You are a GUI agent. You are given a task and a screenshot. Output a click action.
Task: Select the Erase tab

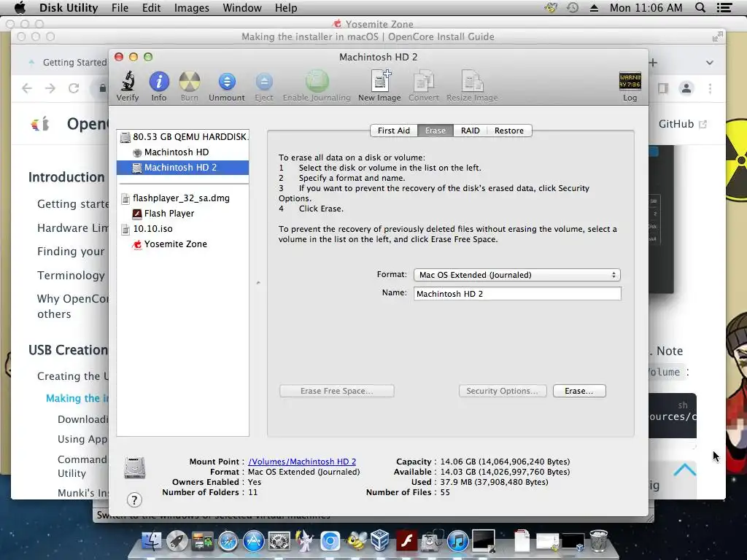pyautogui.click(x=436, y=131)
